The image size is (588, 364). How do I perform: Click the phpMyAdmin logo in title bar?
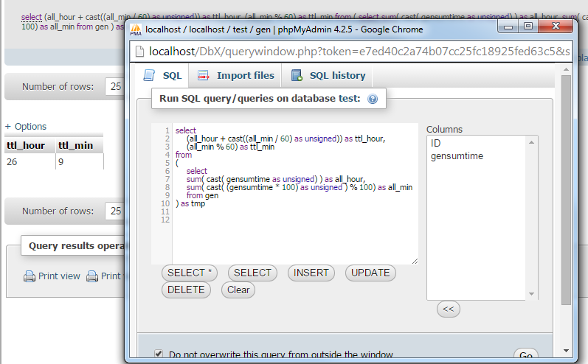point(136,29)
